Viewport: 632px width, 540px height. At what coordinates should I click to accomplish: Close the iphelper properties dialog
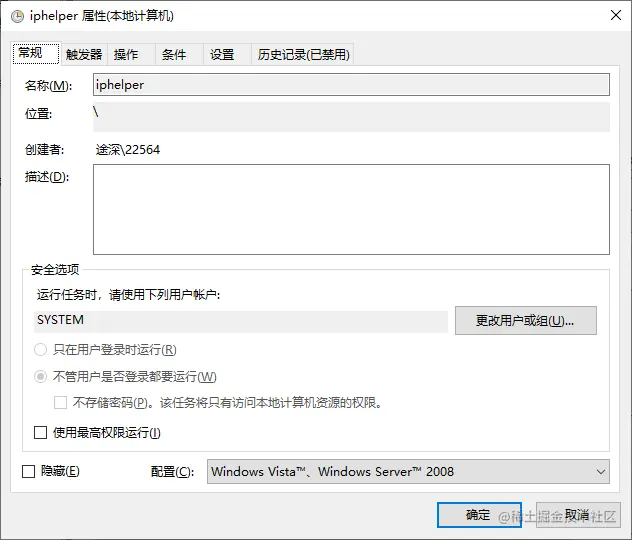[615, 15]
